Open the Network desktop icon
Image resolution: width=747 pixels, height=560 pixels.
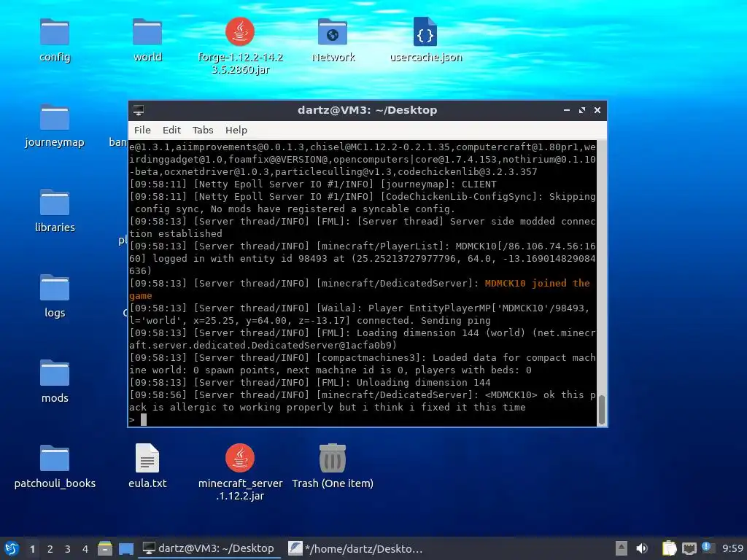(333, 32)
